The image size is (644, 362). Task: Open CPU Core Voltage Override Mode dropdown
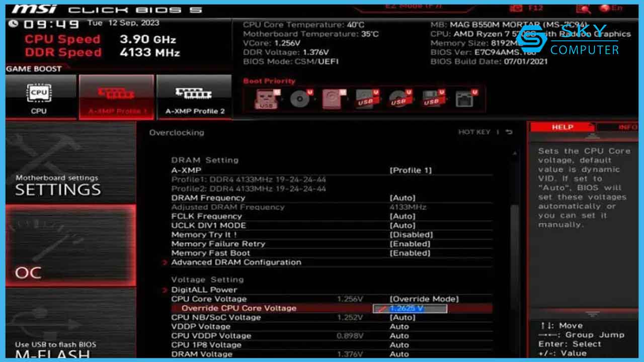424,299
